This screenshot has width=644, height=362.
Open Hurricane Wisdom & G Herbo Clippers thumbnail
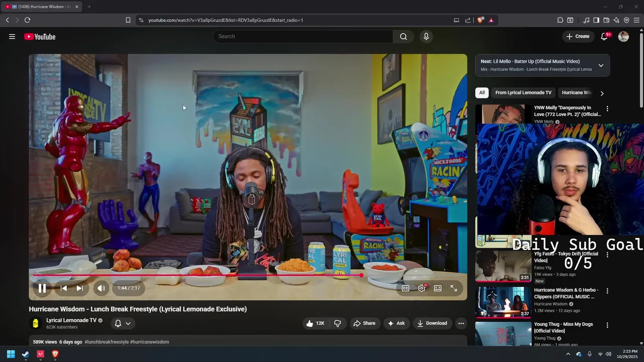503,303
